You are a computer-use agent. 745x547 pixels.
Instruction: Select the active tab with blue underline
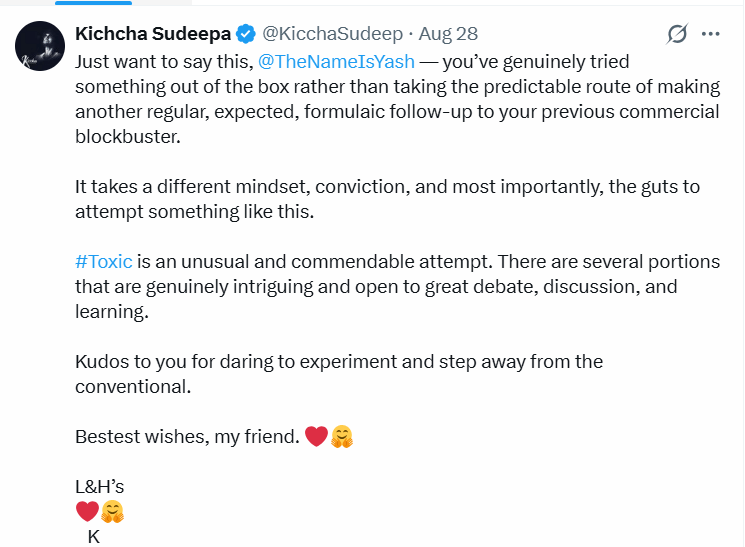point(94,3)
